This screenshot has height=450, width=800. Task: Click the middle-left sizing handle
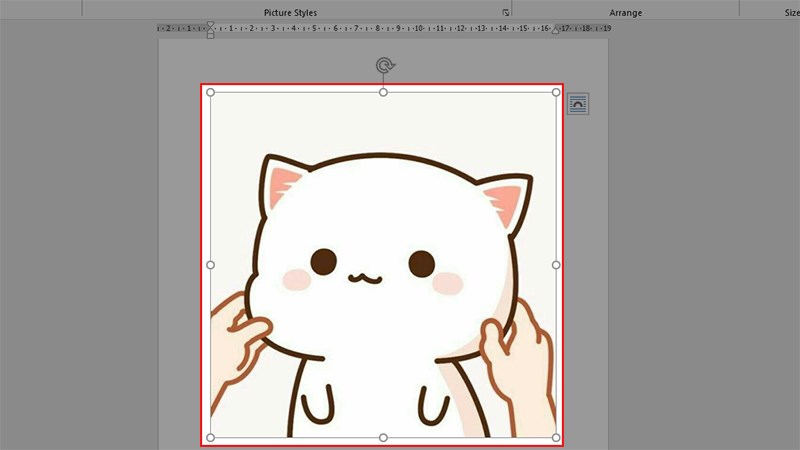pyautogui.click(x=210, y=265)
